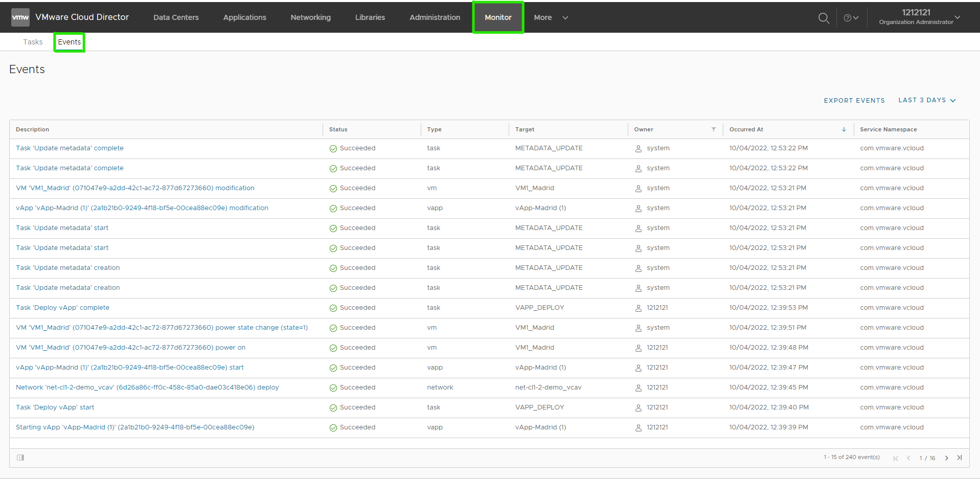Click the Owner column filter icon
Viewport: 980px width, 479px height.
(x=714, y=129)
